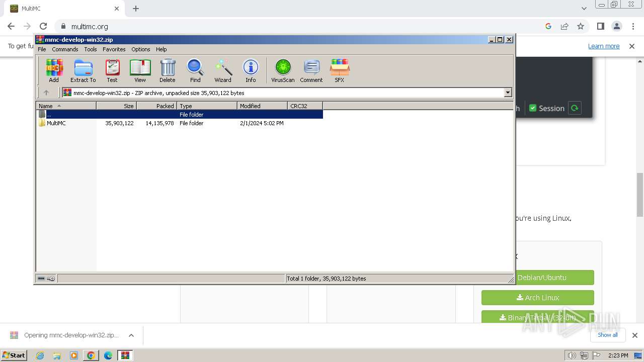Viewport: 644px width, 362px height.
Task: Open the View tool in WinRAR
Action: click(x=140, y=70)
